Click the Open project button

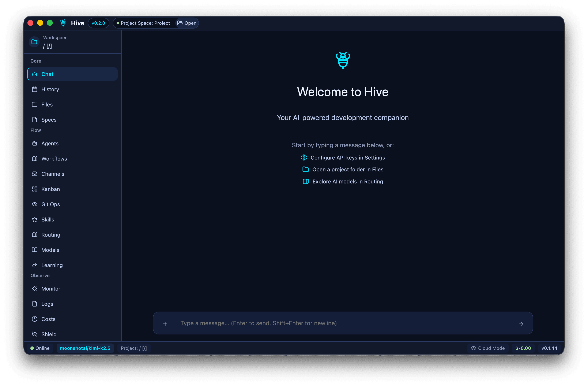[x=186, y=23]
